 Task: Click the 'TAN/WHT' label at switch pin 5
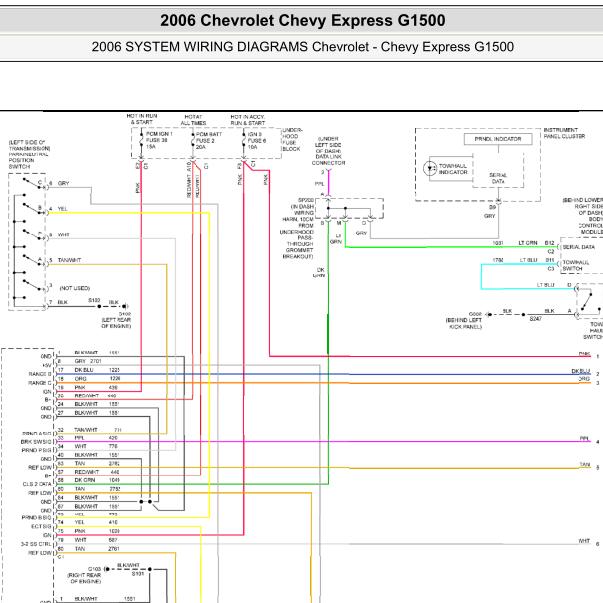tap(69, 260)
